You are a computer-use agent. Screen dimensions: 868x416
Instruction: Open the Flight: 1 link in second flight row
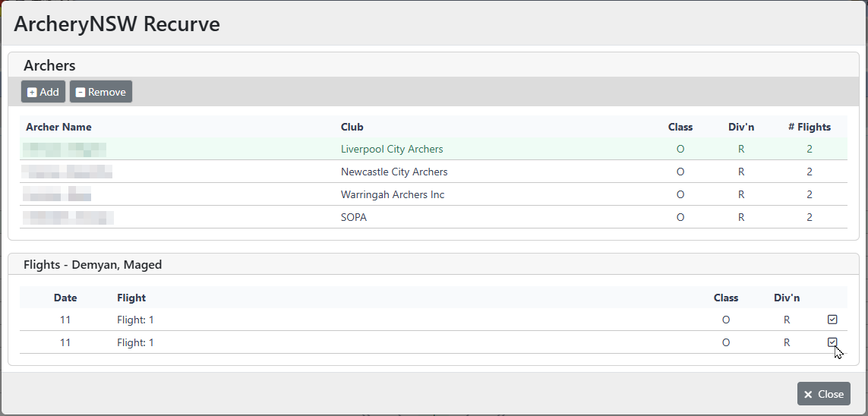pyautogui.click(x=135, y=342)
